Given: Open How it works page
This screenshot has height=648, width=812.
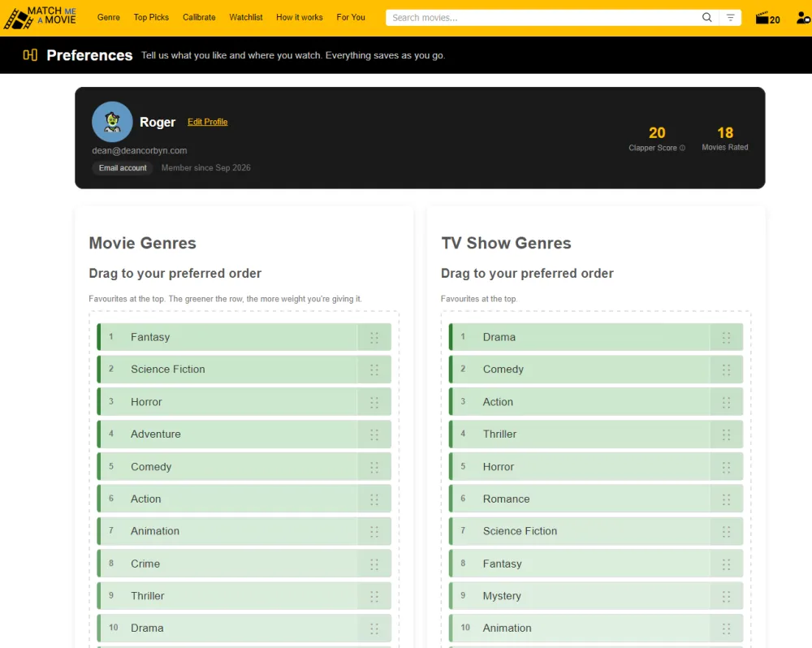Looking at the screenshot, I should click(300, 18).
